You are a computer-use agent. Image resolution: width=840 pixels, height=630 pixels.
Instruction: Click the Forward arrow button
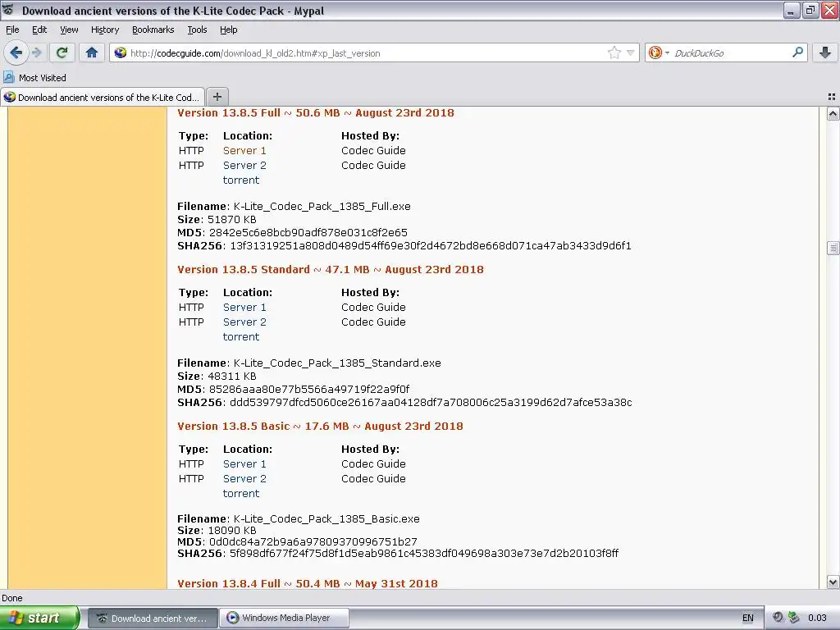37,52
